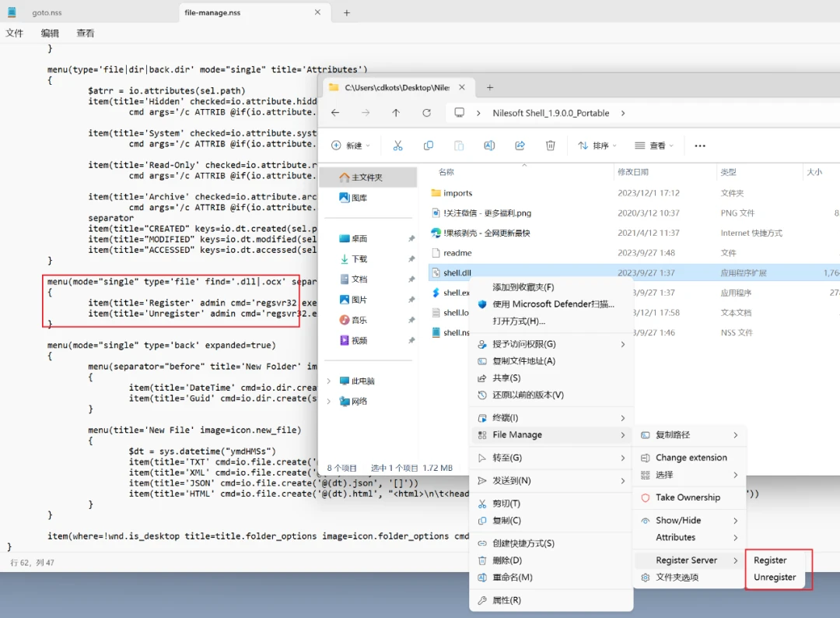Screen dimensions: 840x618
Task: Open the 新建 (New) dropdown
Action: point(351,146)
